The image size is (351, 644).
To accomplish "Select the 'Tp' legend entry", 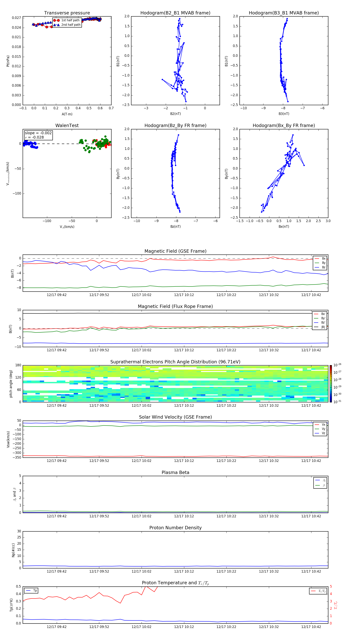I will pyautogui.click(x=31, y=591).
